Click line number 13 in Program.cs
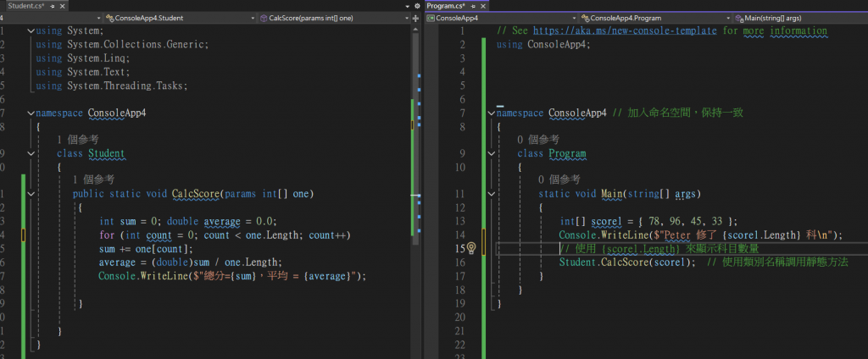Screen dimensions: 868x359 point(459,221)
